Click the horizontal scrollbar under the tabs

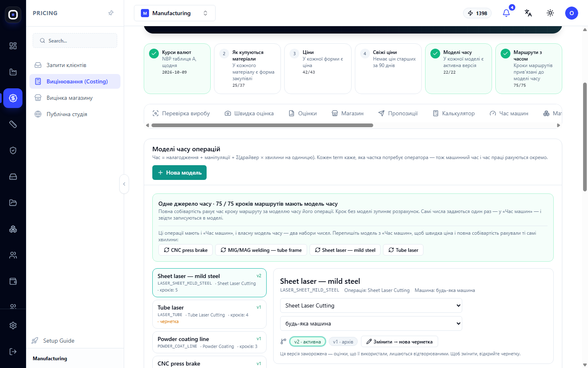click(262, 126)
